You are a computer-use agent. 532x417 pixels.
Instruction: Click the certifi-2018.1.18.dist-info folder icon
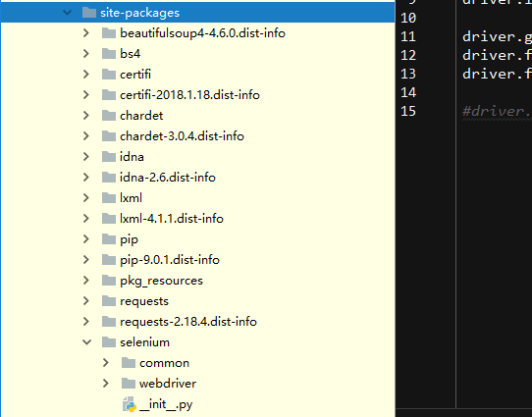(x=109, y=95)
